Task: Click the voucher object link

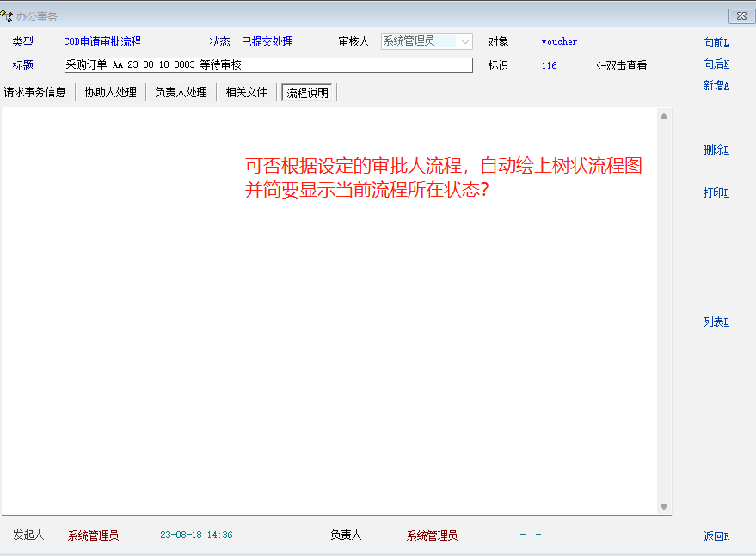Action: [x=559, y=41]
